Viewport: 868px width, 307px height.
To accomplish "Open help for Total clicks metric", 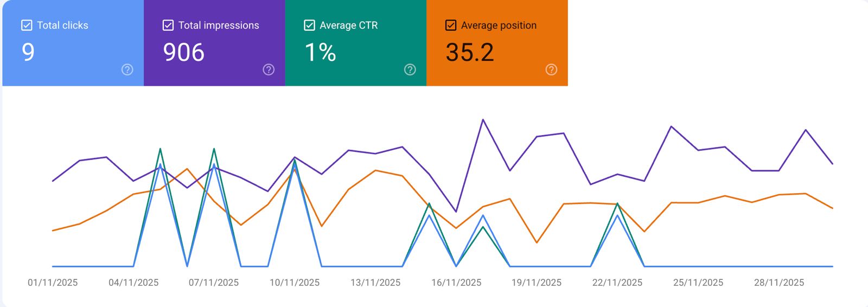I will [x=127, y=69].
